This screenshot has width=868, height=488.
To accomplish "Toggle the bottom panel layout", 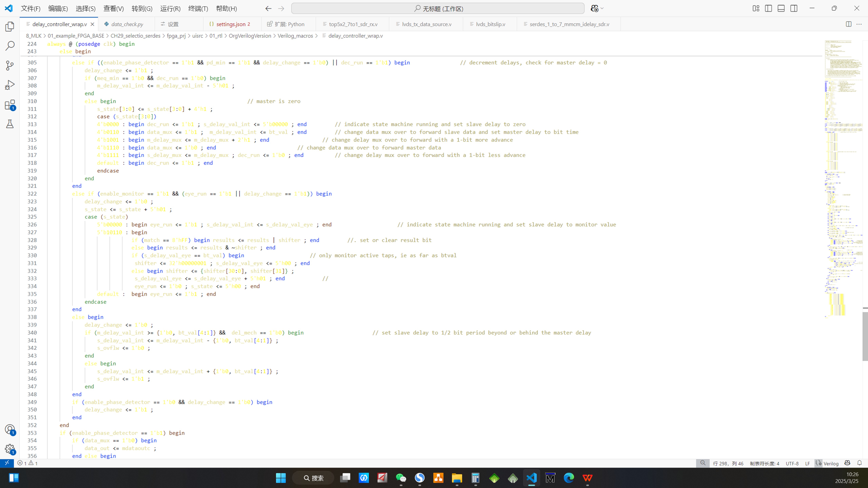I will coord(781,8).
